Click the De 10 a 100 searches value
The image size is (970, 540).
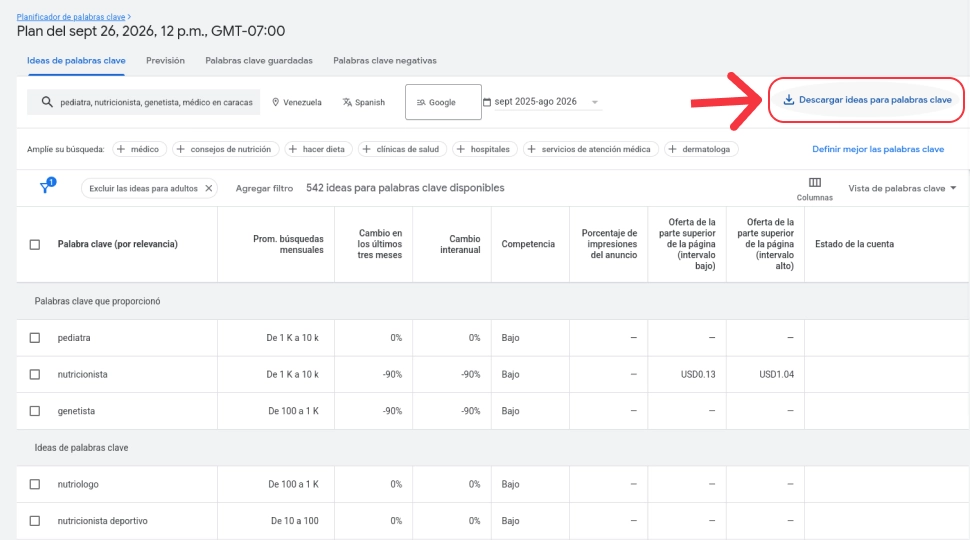pos(294,521)
